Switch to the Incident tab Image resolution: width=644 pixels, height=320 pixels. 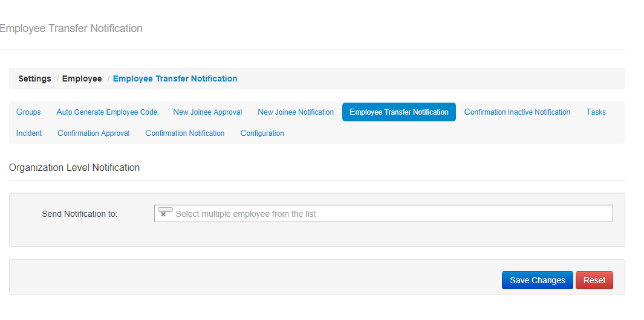coord(29,133)
